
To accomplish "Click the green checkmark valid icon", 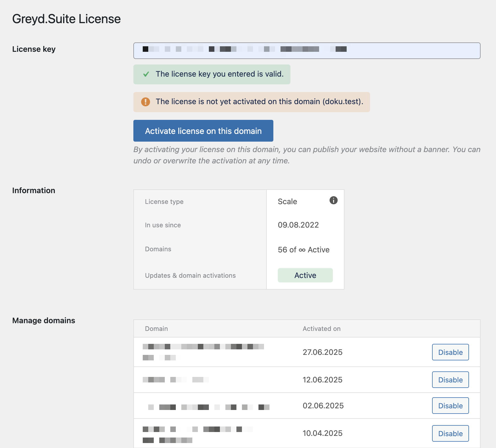I will pyautogui.click(x=146, y=74).
